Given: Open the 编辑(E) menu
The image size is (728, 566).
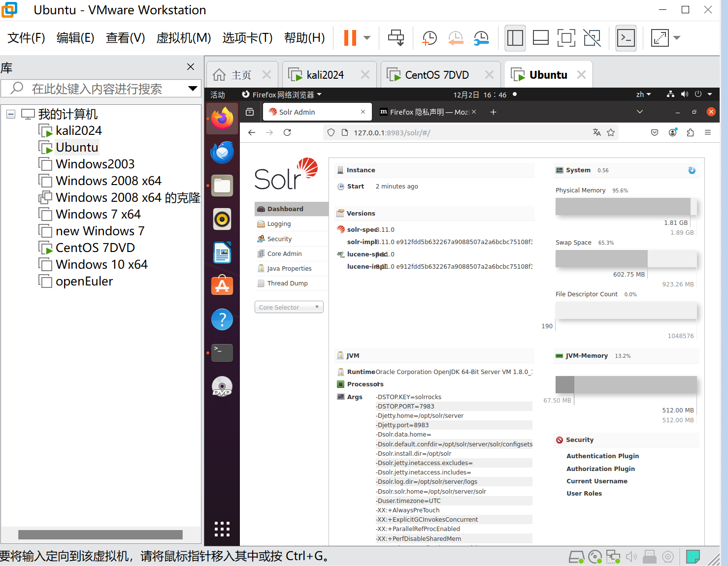Looking at the screenshot, I should pos(75,38).
